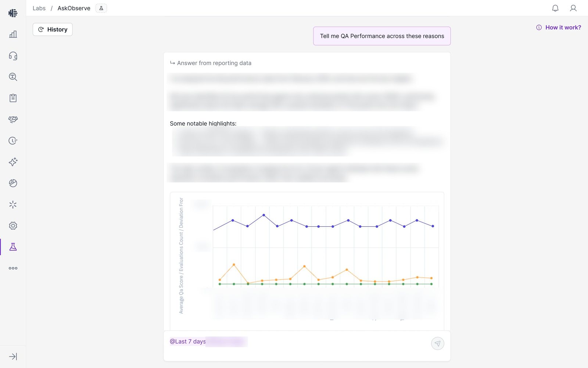Open the pie chart reports sidebar icon
588x368 pixels.
click(13, 183)
